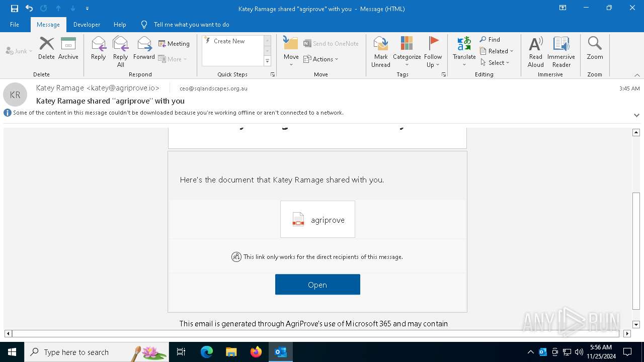Viewport: 644px width, 362px height.
Task: Collapse the ribbon
Action: 637,74
